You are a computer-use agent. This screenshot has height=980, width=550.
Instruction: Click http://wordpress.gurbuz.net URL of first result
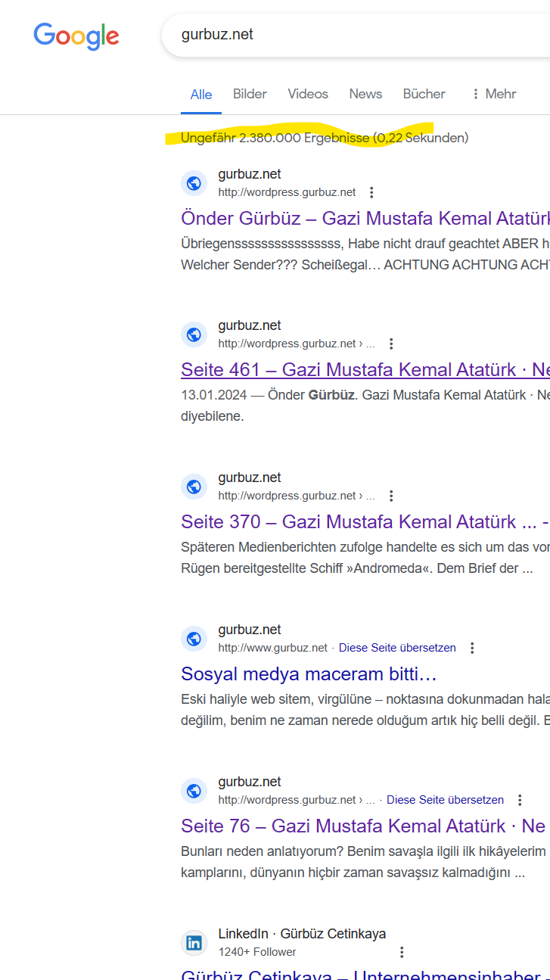[x=287, y=192]
